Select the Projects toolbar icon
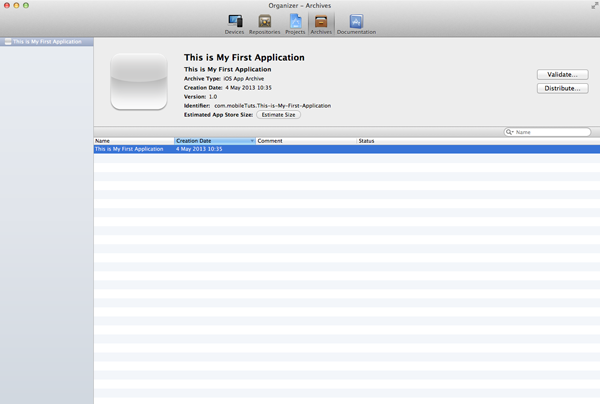This screenshot has height=404, width=600. [x=295, y=23]
